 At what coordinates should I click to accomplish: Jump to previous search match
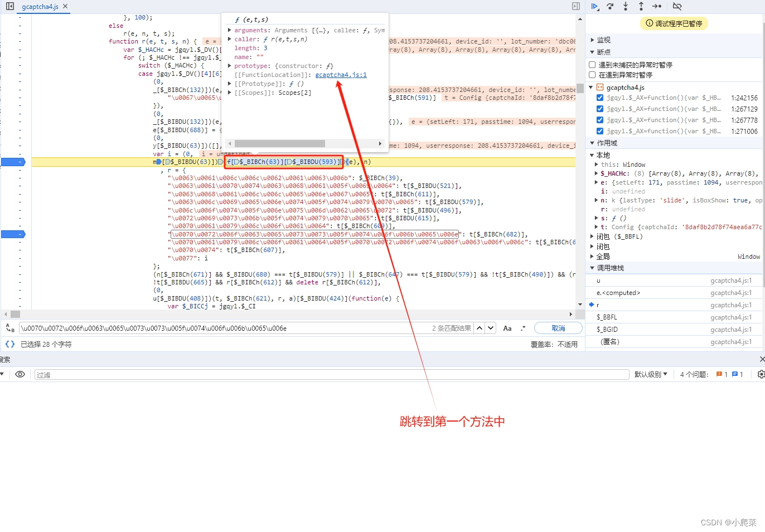(480, 328)
